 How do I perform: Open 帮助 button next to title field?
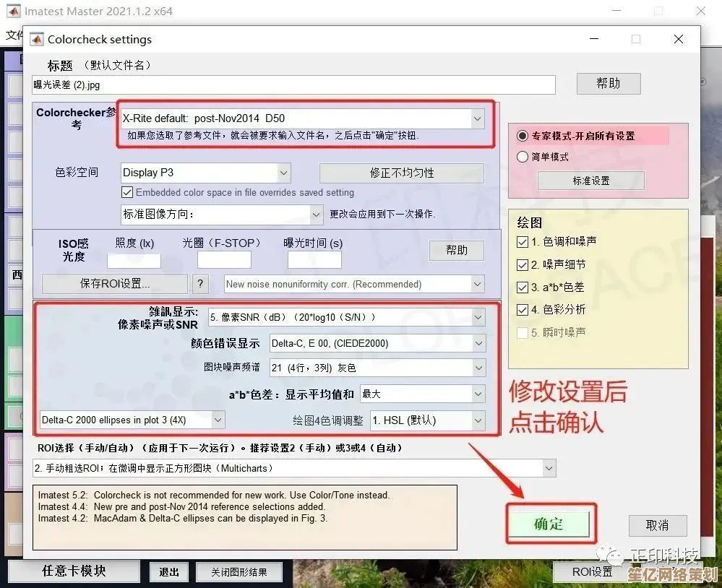(609, 84)
